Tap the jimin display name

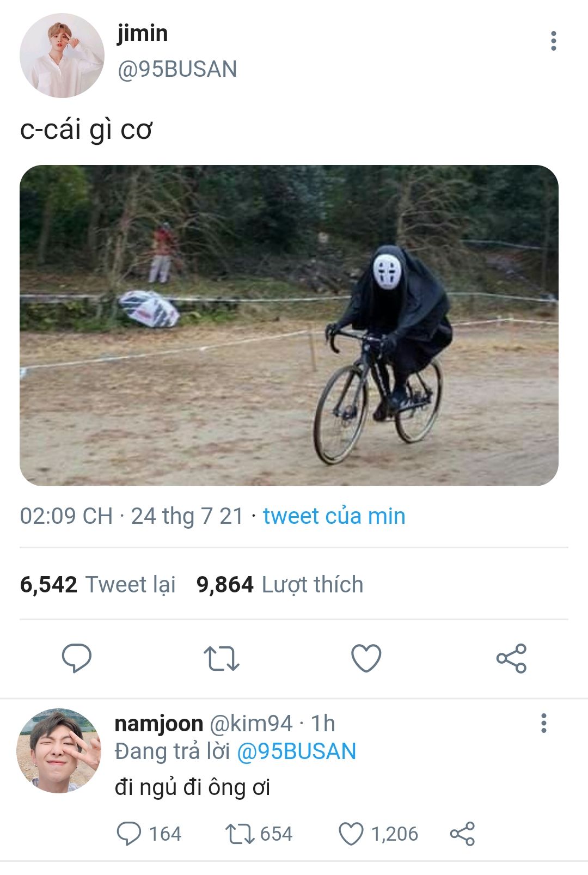143,33
